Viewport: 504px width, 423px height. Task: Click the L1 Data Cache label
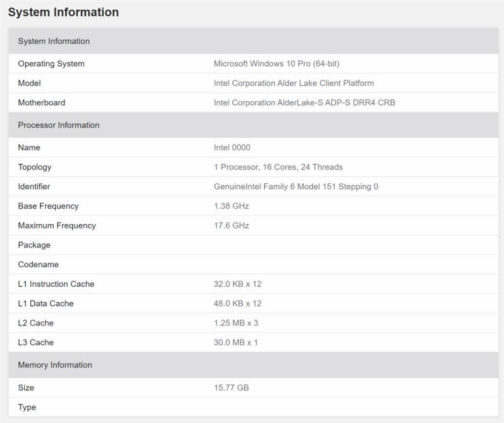[x=46, y=304]
